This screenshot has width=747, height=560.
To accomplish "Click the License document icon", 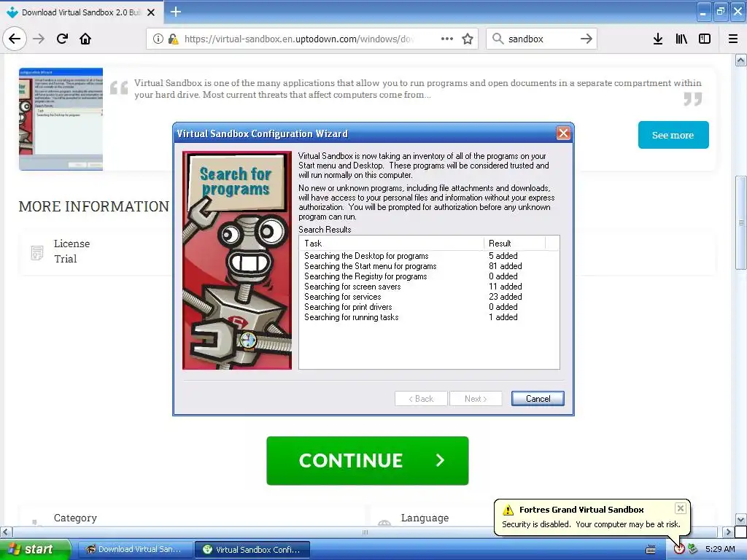I will tap(37, 252).
